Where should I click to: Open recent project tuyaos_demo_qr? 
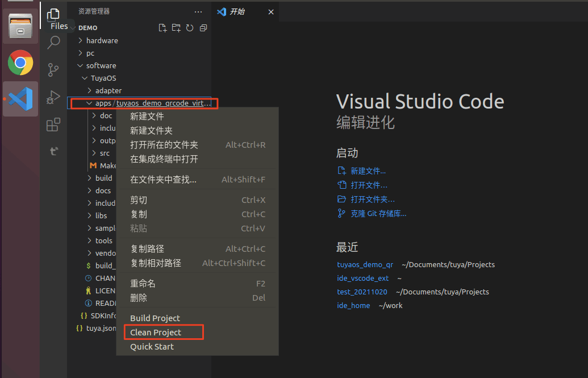coord(365,265)
